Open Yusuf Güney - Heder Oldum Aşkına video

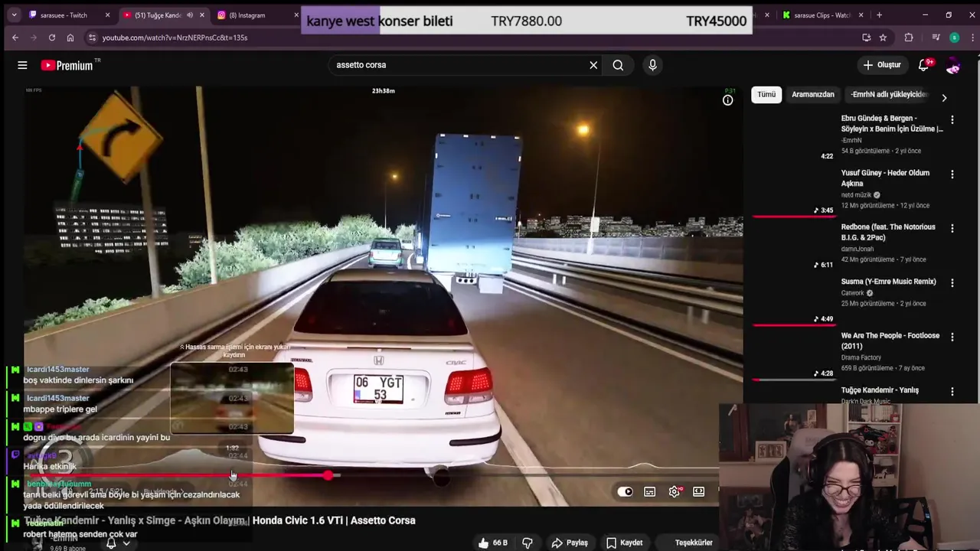click(885, 178)
